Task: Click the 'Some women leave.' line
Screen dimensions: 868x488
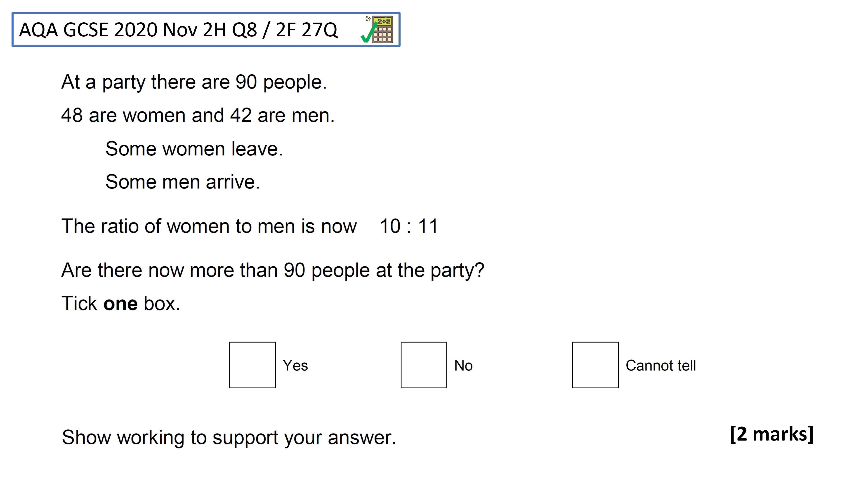Action: 194,149
